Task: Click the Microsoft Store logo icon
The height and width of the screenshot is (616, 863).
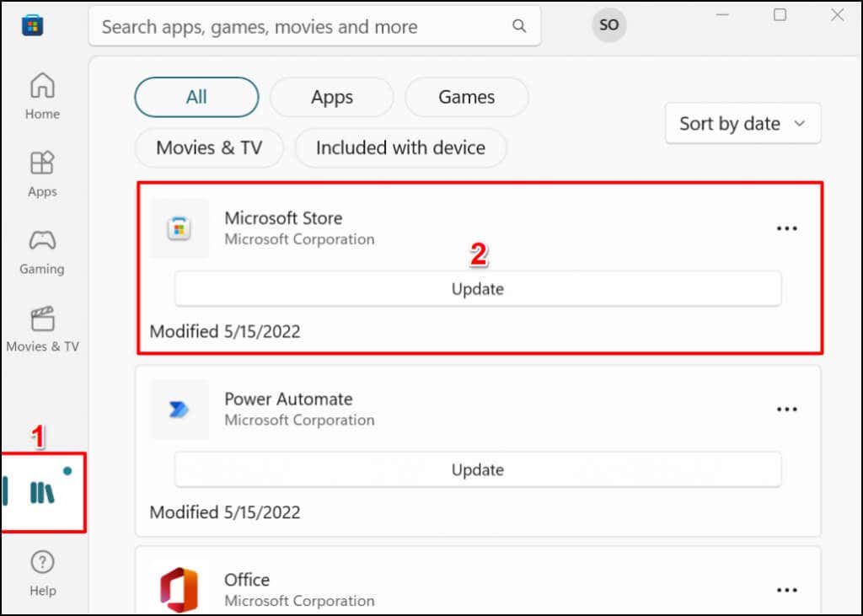Action: click(32, 25)
